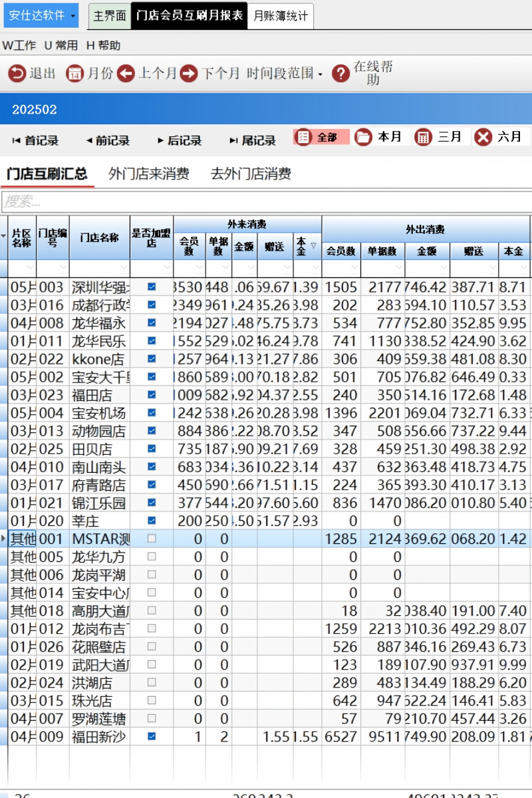Select the 六月 filter

[x=499, y=137]
